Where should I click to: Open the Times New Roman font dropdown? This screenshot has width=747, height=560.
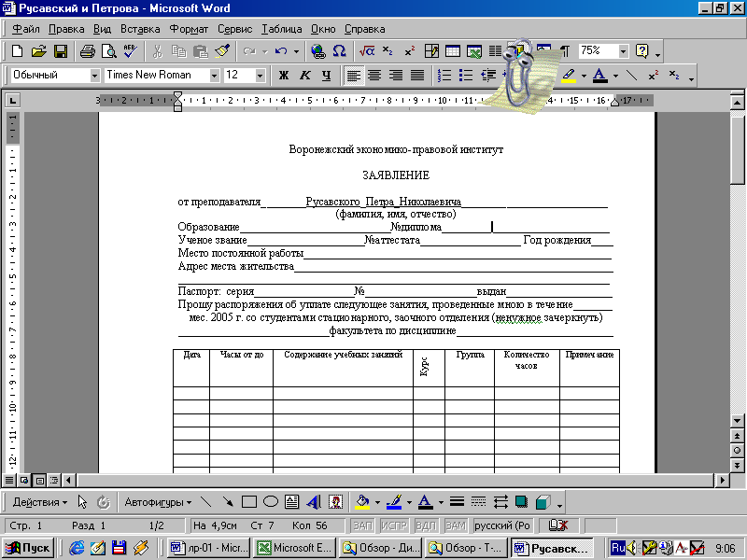215,76
